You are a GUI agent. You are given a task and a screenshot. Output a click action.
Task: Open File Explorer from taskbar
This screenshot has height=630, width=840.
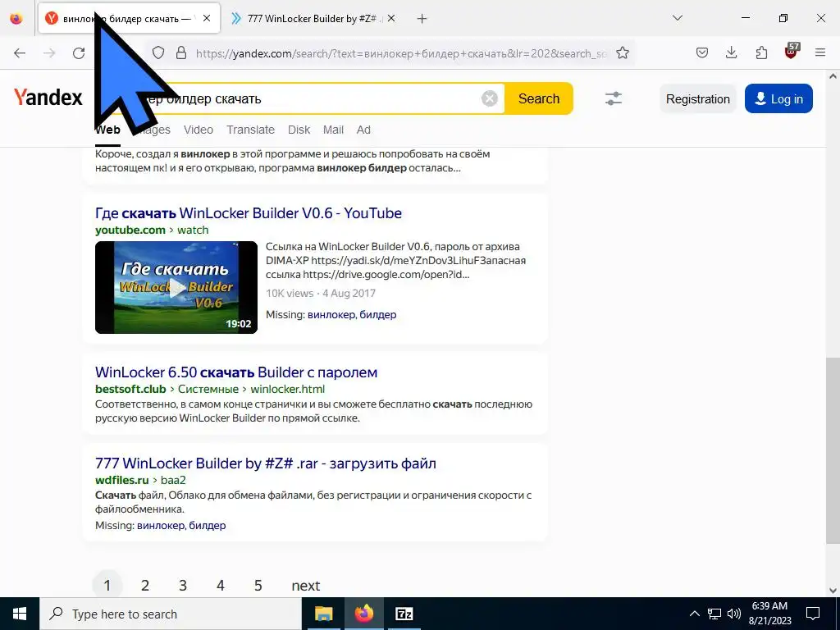pos(323,614)
